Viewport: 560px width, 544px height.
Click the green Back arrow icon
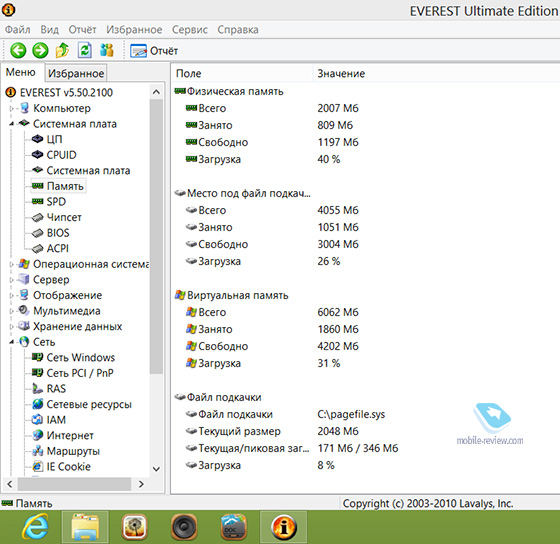[x=18, y=50]
